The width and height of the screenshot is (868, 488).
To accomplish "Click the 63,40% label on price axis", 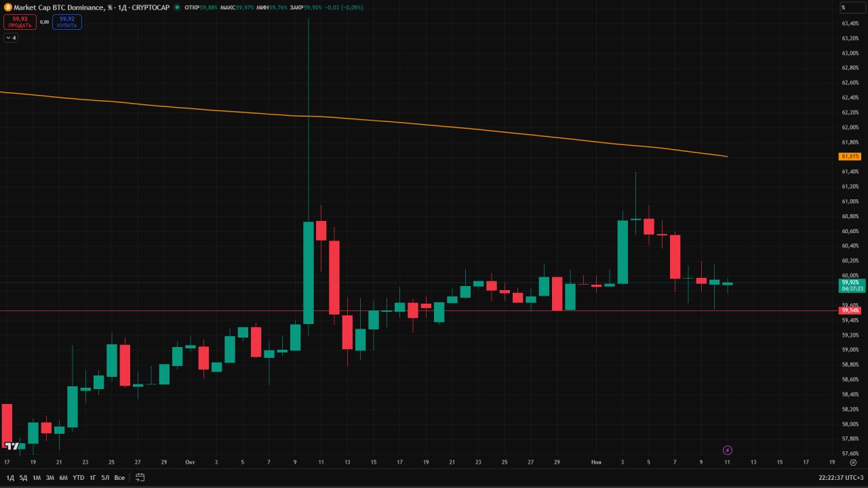I will pyautogui.click(x=850, y=24).
